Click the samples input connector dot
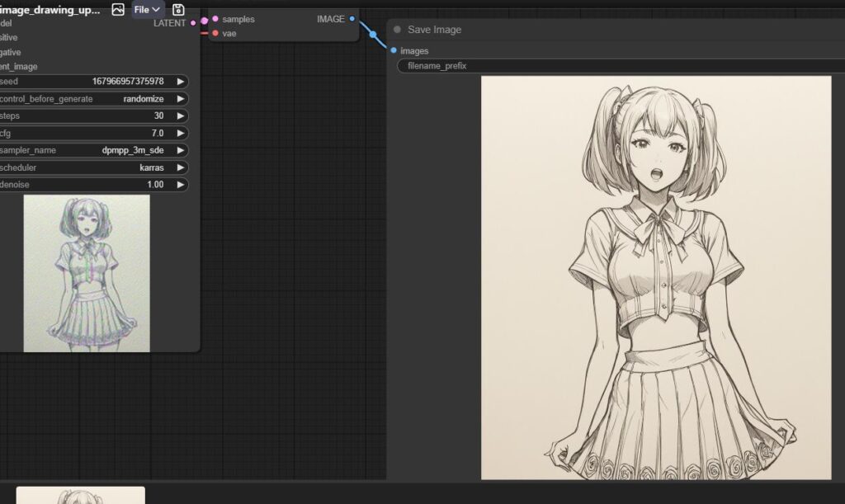 coord(215,19)
